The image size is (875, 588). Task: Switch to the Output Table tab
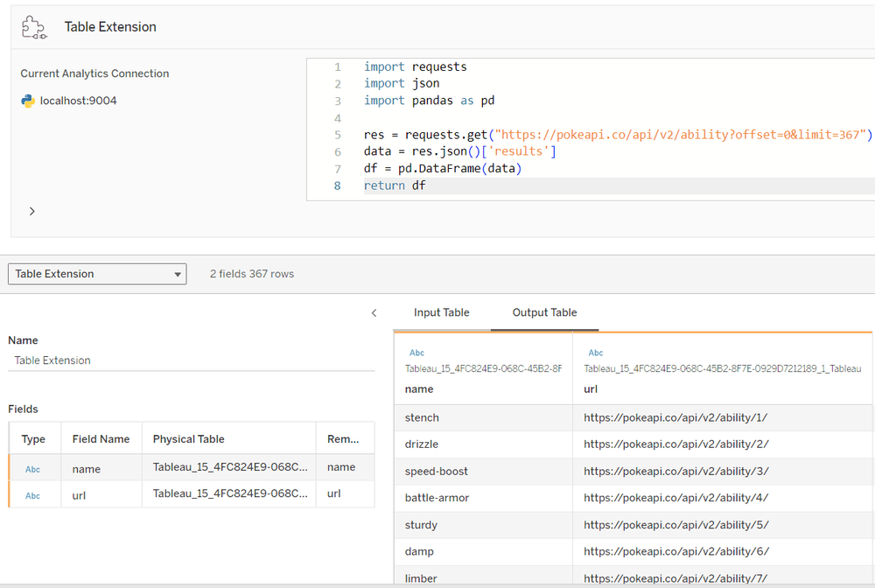(544, 312)
